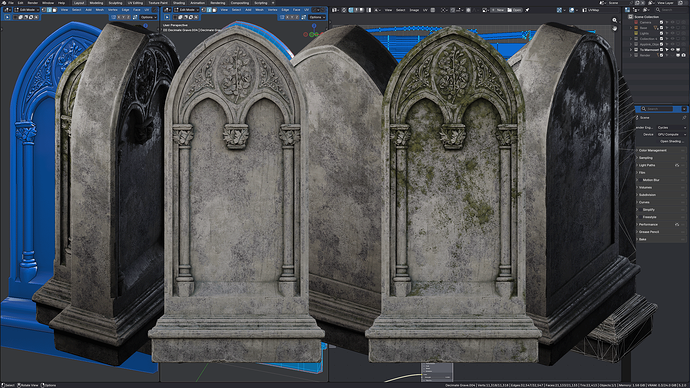Open Options dropdown in left viewport
This screenshot has width=690, height=388.
click(148, 17)
